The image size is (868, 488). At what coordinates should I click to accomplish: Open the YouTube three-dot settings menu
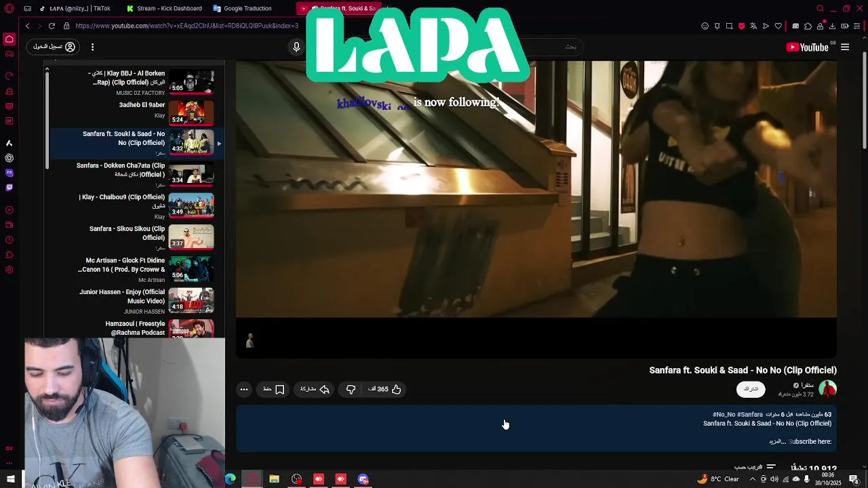[x=92, y=47]
